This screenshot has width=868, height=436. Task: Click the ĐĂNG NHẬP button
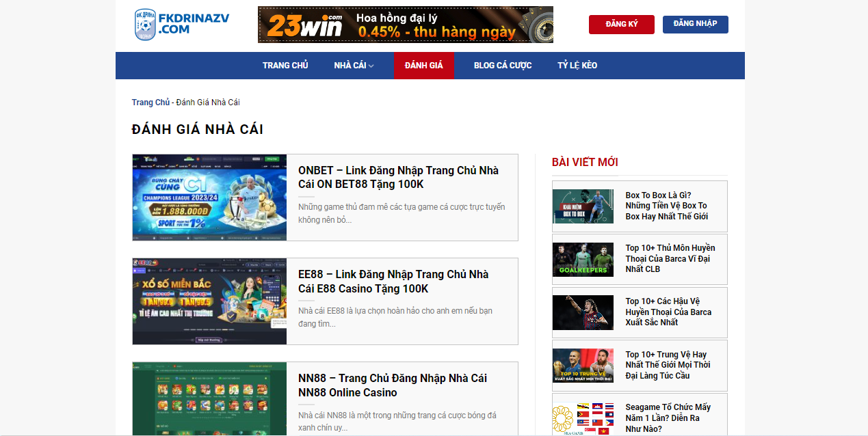pos(696,24)
